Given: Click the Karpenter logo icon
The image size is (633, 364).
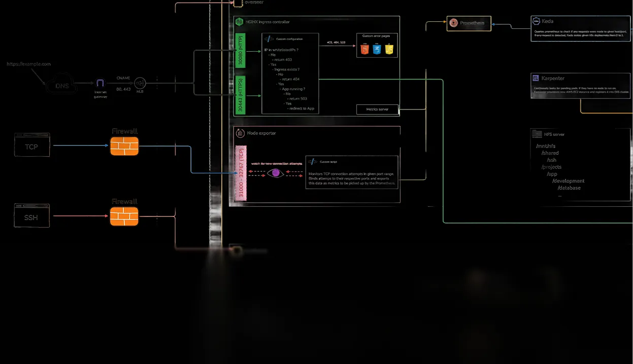Looking at the screenshot, I should point(536,78).
